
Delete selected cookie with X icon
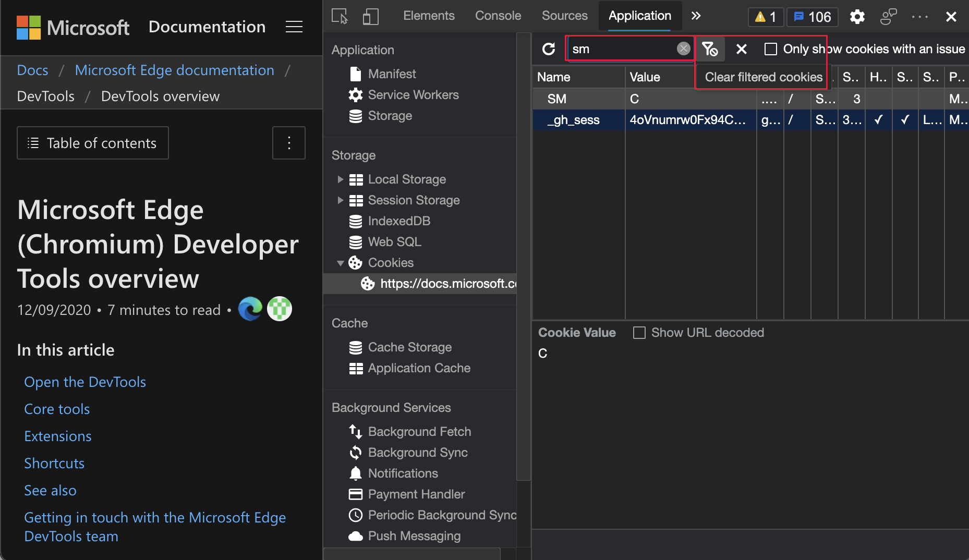pyautogui.click(x=741, y=49)
